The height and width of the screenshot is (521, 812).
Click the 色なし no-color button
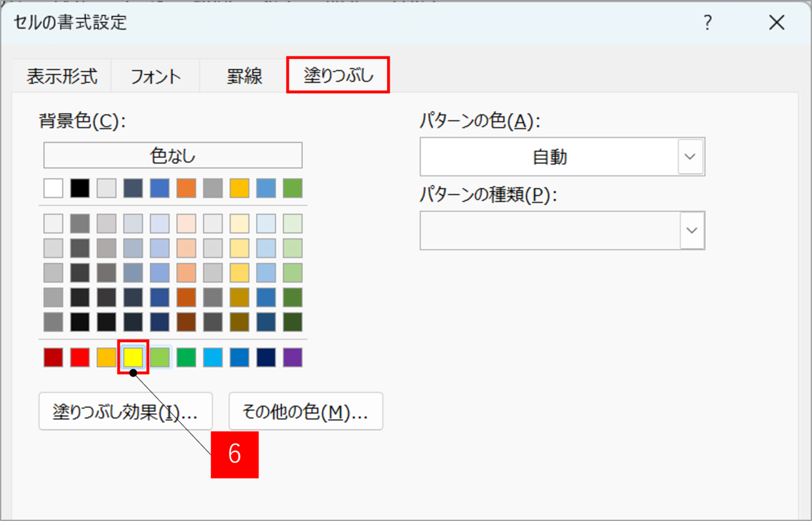(173, 156)
